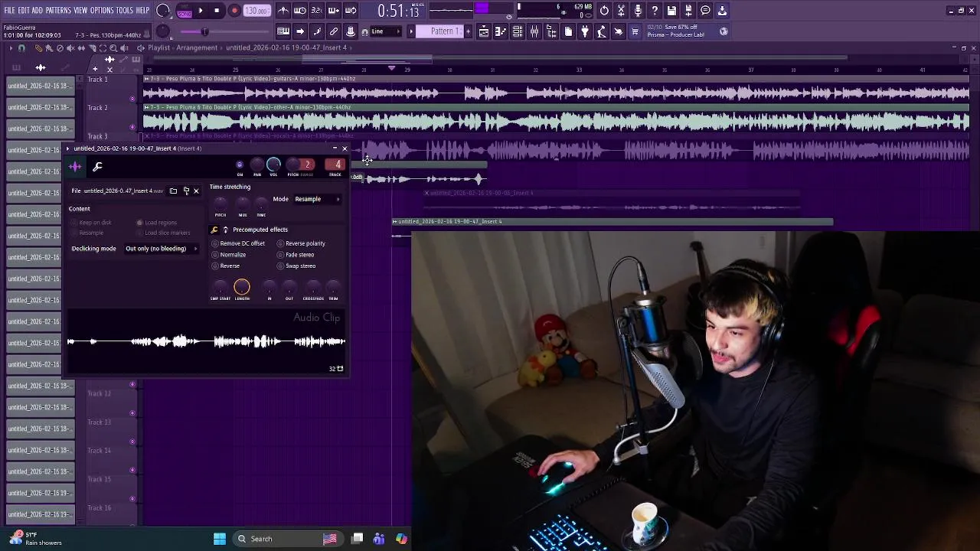
Task: Open Time stretching Mode Resample dropdown
Action: pos(317,199)
